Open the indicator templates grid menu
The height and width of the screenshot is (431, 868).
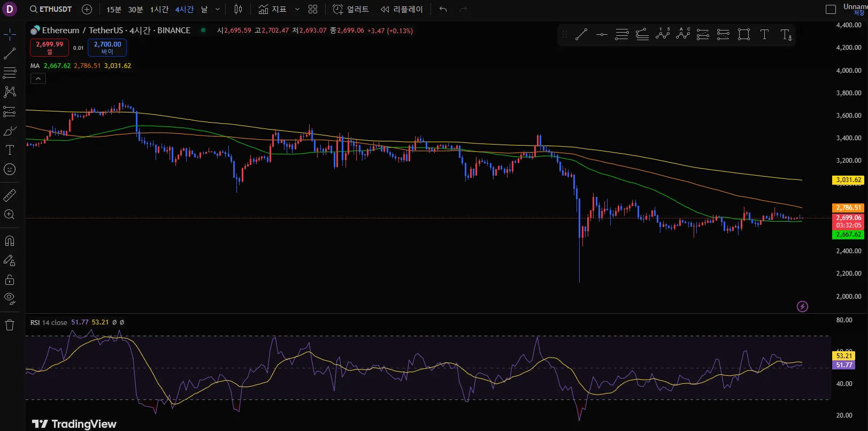pyautogui.click(x=313, y=9)
